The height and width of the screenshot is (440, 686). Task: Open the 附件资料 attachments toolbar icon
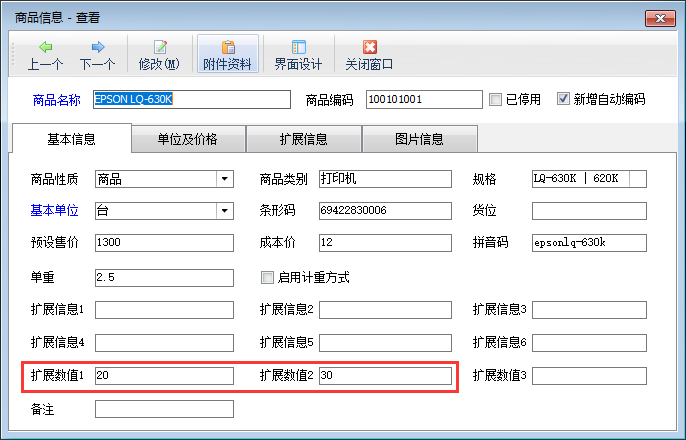coord(227,47)
